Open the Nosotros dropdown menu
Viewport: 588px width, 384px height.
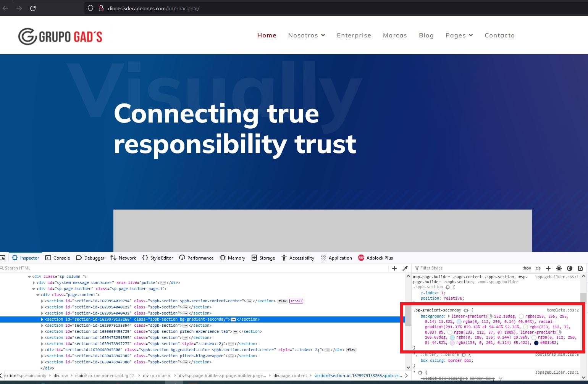pyautogui.click(x=307, y=35)
